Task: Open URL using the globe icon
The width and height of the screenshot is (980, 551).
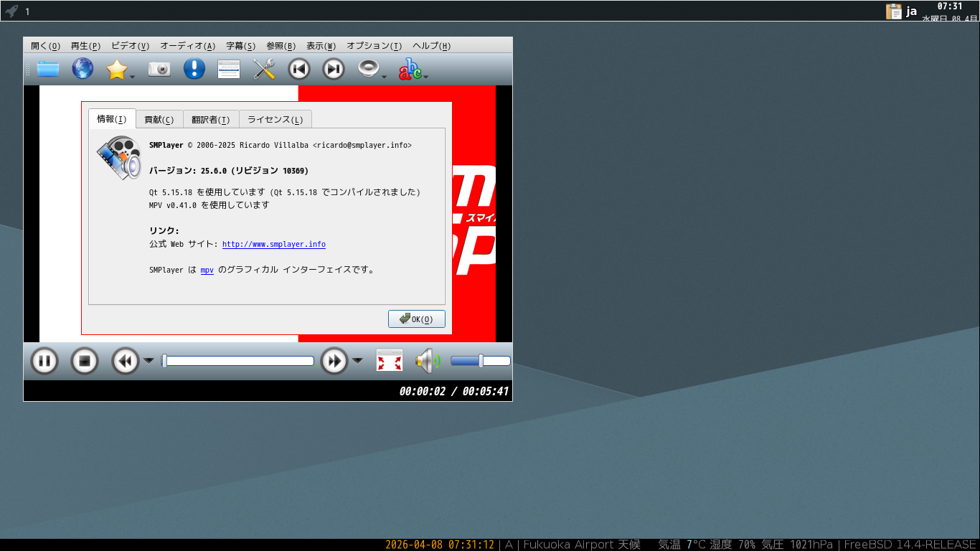Action: click(x=83, y=69)
